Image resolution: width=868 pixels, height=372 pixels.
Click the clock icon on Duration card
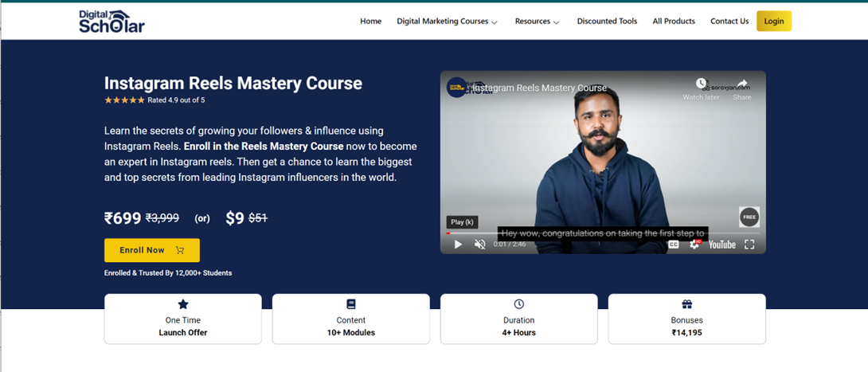[x=518, y=304]
